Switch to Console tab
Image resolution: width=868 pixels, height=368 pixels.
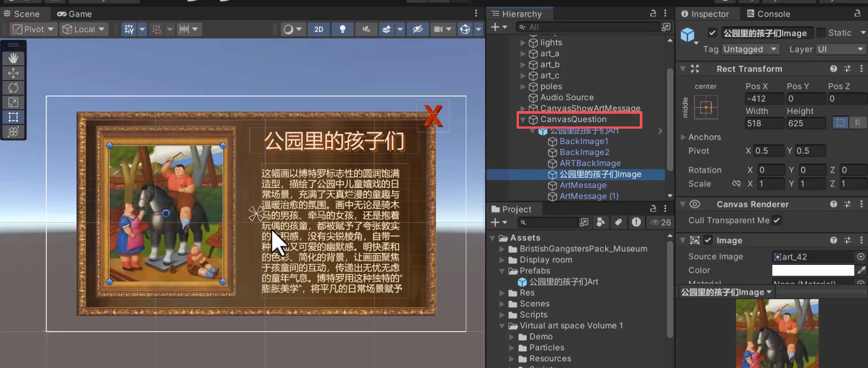point(769,14)
